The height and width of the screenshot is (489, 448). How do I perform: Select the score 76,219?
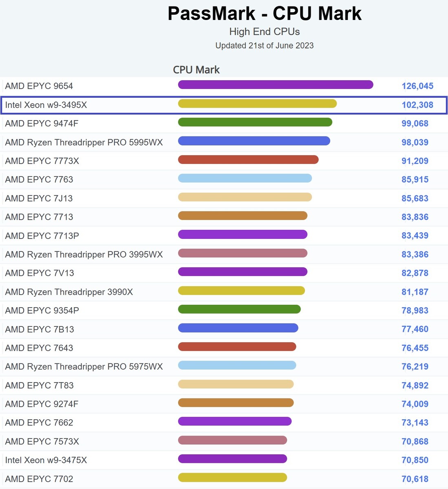[415, 366]
